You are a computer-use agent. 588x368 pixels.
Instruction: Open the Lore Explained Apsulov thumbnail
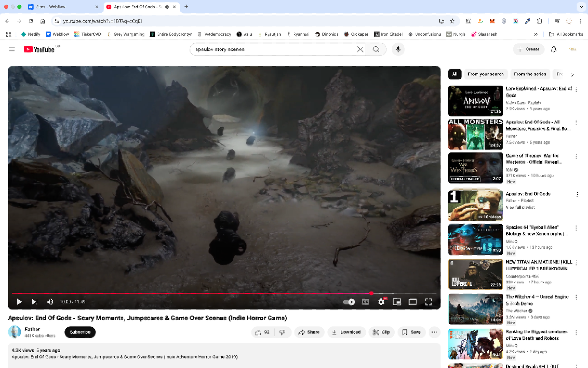[476, 101]
